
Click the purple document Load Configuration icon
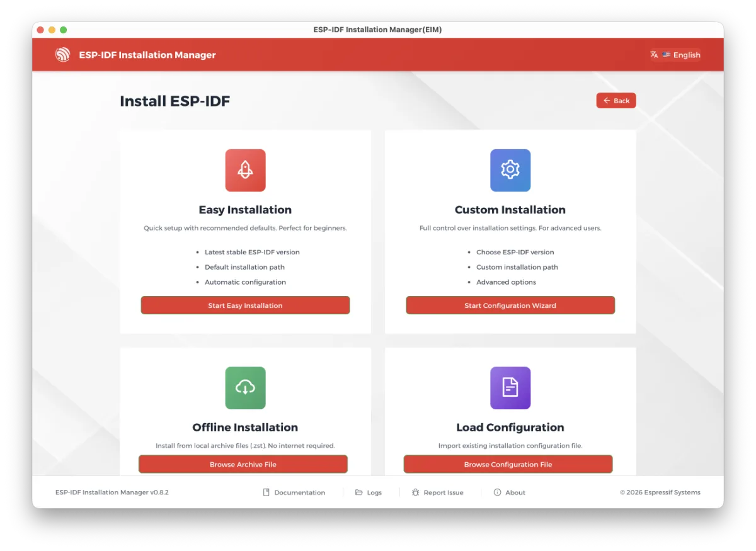tap(510, 388)
